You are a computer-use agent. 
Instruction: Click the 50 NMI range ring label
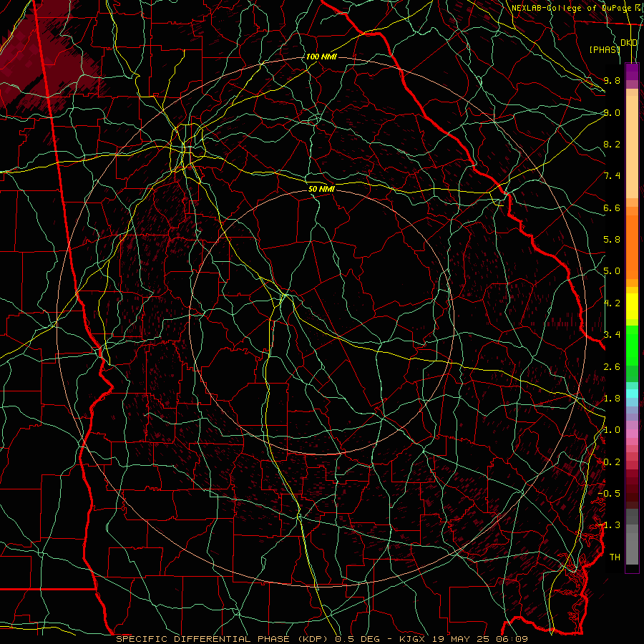pos(321,189)
